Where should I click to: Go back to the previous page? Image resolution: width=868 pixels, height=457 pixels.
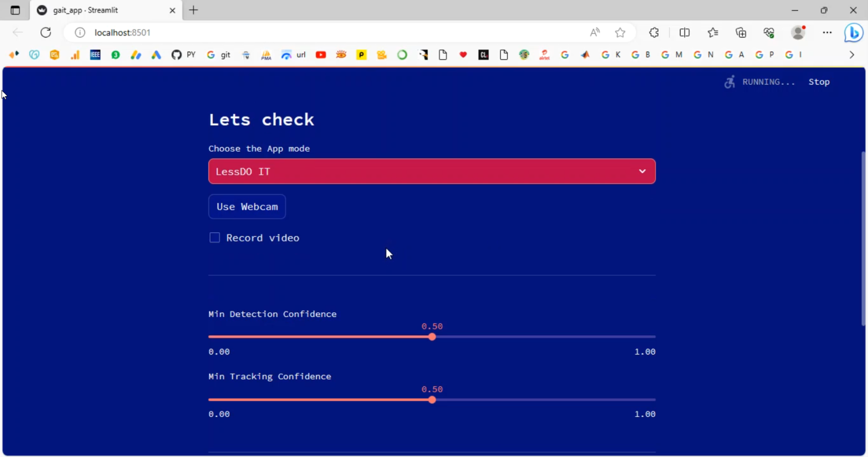coord(18,32)
